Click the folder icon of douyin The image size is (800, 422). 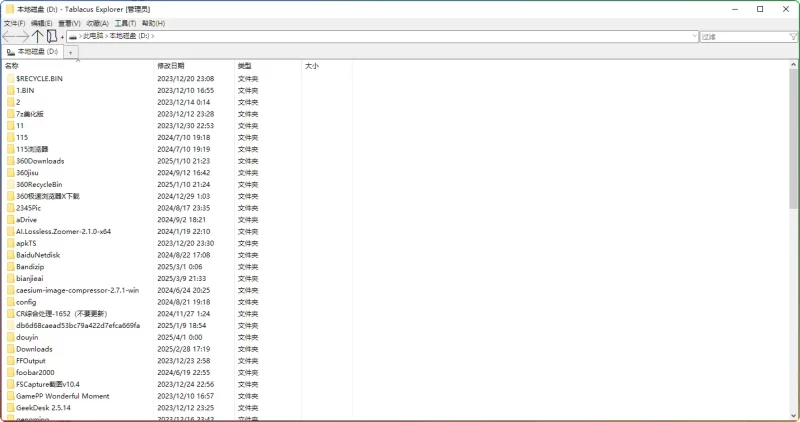(11, 337)
